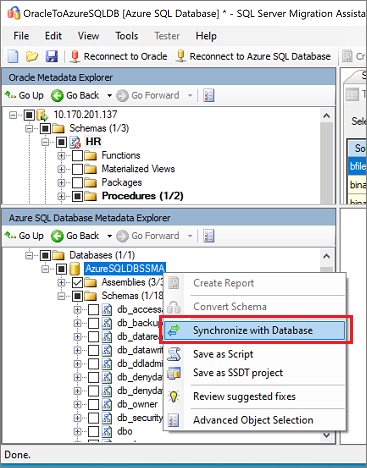This screenshot has height=468, width=367.
Task: Click the Reconnect to Azure SQL Database icon
Action: click(x=181, y=56)
